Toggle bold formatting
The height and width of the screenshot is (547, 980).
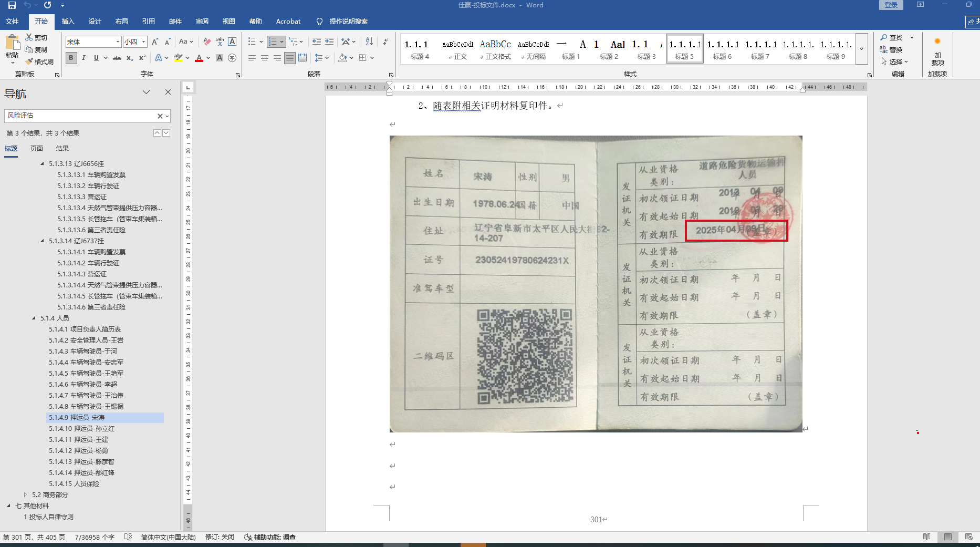tap(71, 58)
